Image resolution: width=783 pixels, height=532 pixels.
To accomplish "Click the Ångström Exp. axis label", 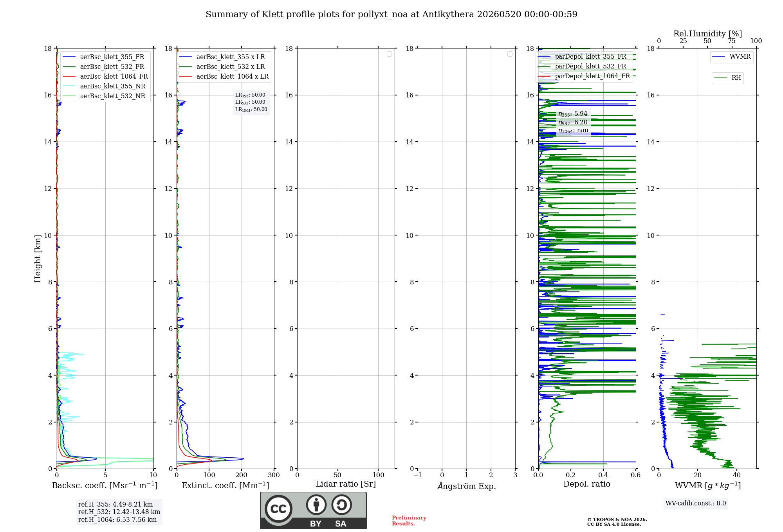I will 467,486.
